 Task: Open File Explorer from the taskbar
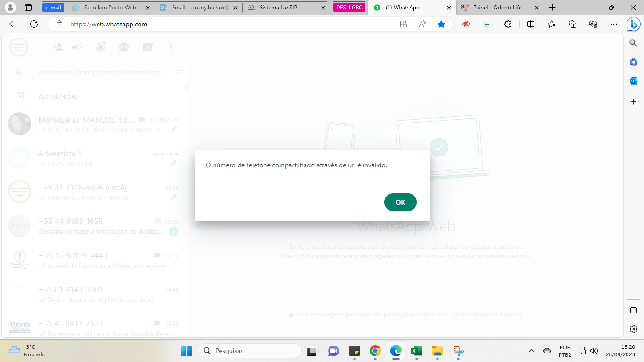(438, 351)
